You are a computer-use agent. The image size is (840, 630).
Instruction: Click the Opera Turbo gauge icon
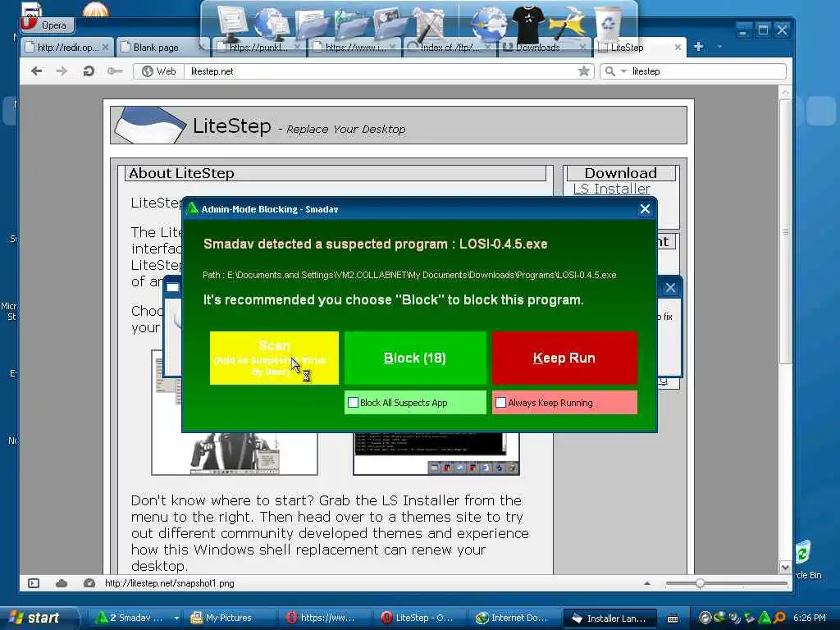point(89,583)
